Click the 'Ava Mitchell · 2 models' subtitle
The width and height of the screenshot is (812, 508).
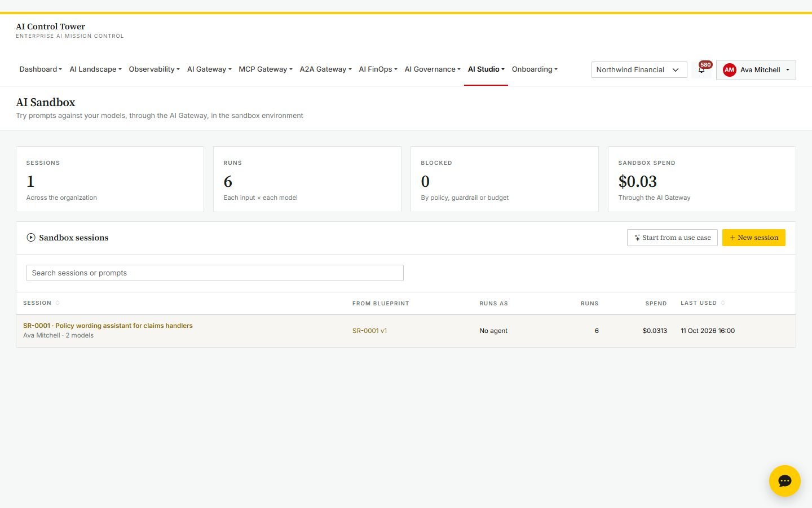click(x=59, y=335)
